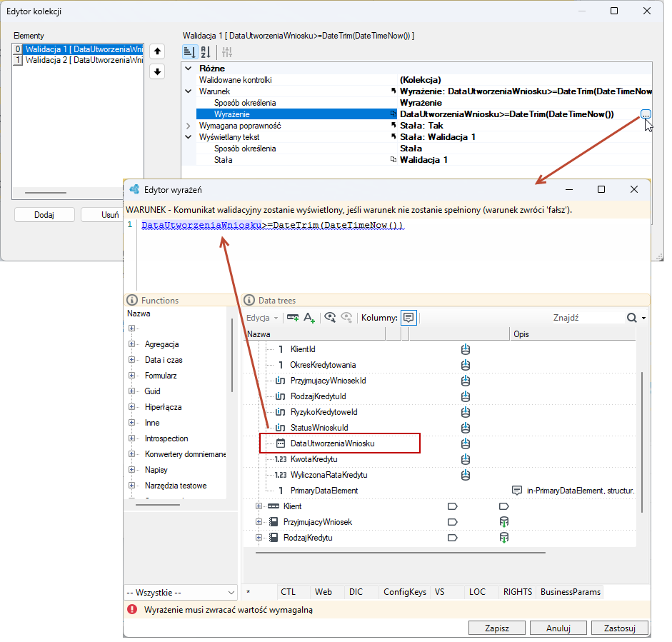Click the book icon of PrzyjmujacyWniosek
Image resolution: width=672 pixels, height=642 pixels.
(274, 522)
